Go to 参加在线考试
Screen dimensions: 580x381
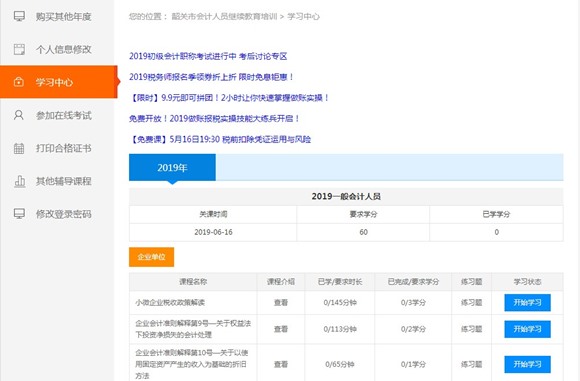pos(58,115)
